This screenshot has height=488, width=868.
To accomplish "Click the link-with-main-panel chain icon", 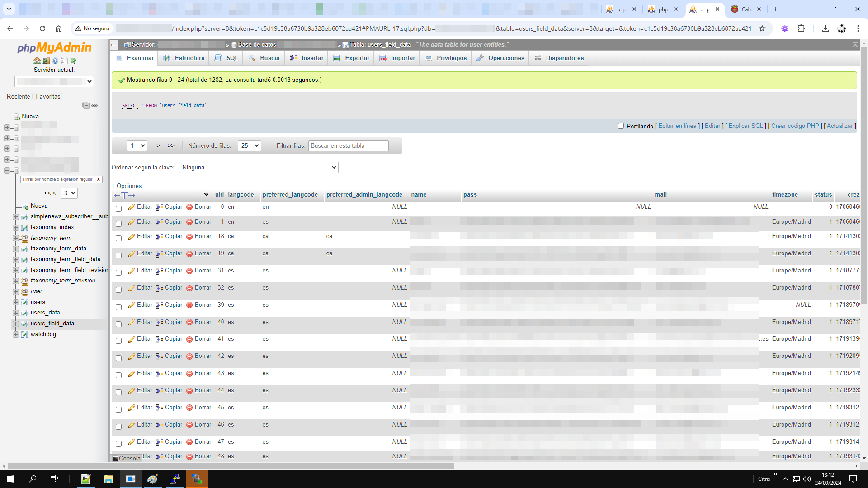I will coord(94,105).
